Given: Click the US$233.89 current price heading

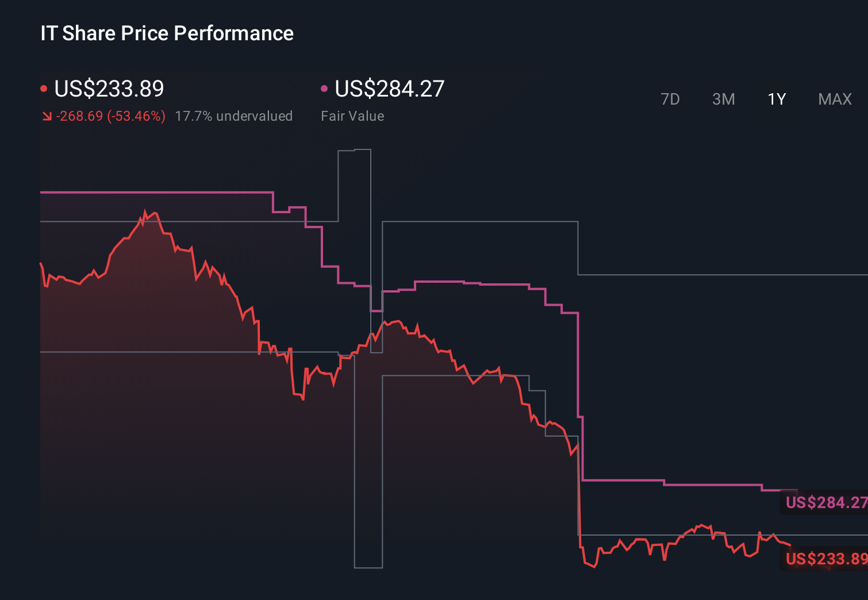Looking at the screenshot, I should pyautogui.click(x=109, y=89).
